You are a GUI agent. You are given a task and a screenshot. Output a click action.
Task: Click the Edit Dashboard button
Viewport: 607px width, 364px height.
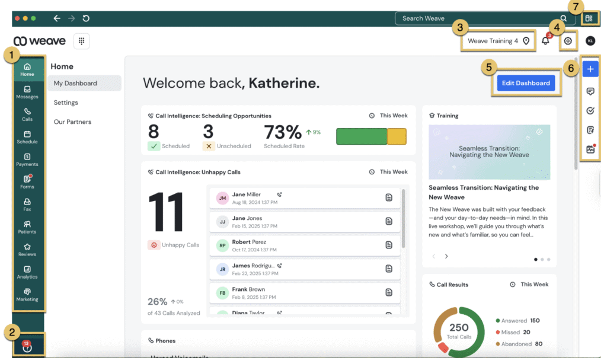(526, 83)
